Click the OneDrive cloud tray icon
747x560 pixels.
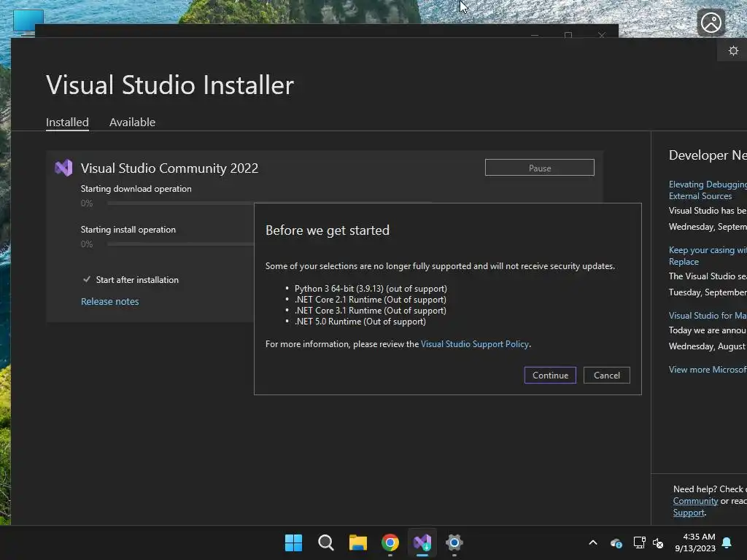point(616,542)
